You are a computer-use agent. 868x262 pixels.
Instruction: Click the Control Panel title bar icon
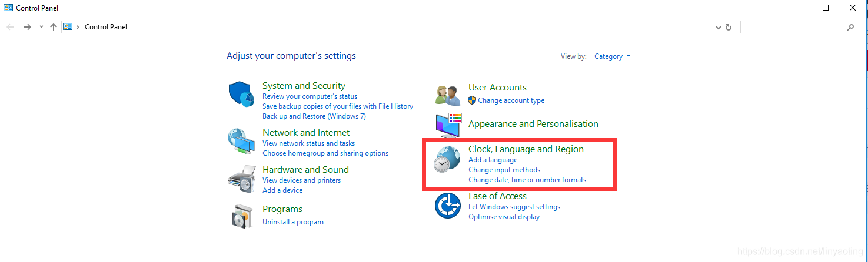click(x=8, y=8)
